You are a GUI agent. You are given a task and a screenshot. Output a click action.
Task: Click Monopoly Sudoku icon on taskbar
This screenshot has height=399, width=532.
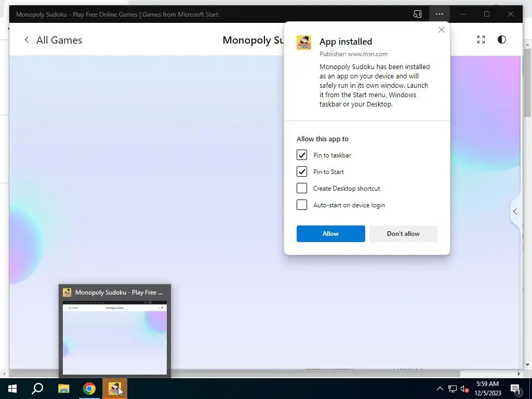coord(115,389)
